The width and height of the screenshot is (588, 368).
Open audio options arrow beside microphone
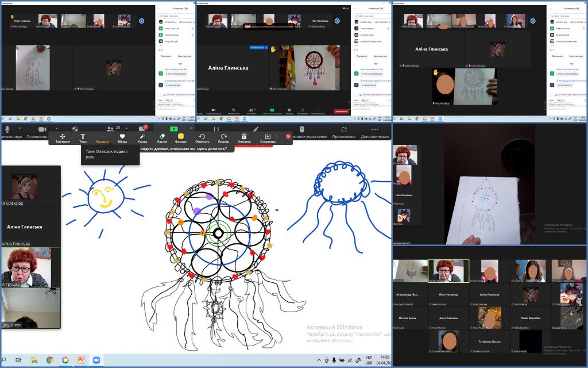[x=20, y=128]
